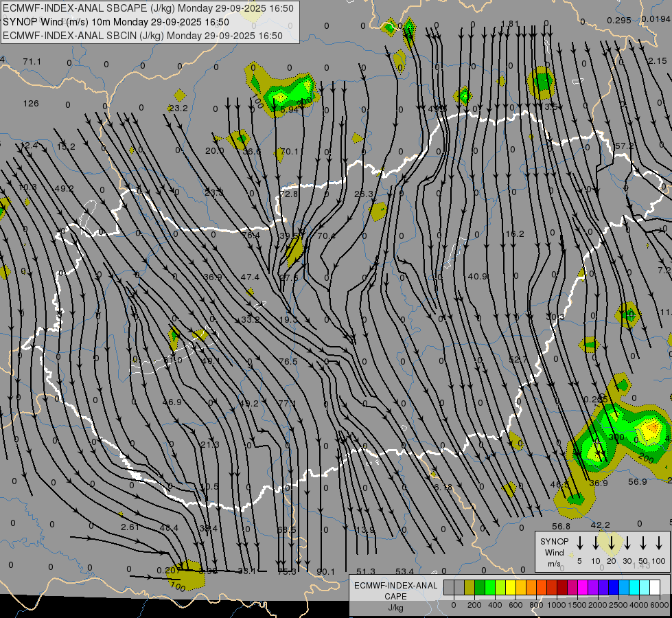Click the map value 53.4
The height and width of the screenshot is (618, 672).
[404, 571]
